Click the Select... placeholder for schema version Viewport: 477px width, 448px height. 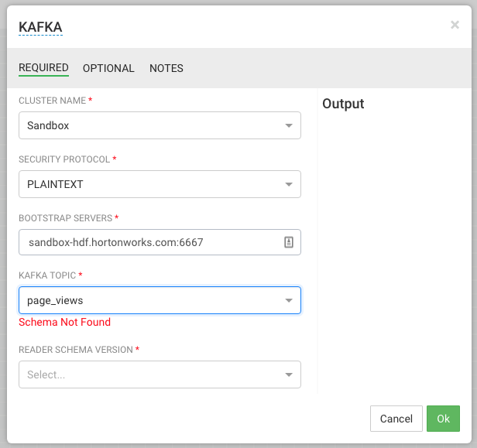pos(46,375)
